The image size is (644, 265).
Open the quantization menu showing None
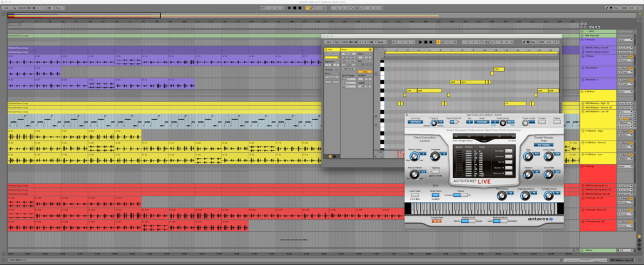[60, 8]
